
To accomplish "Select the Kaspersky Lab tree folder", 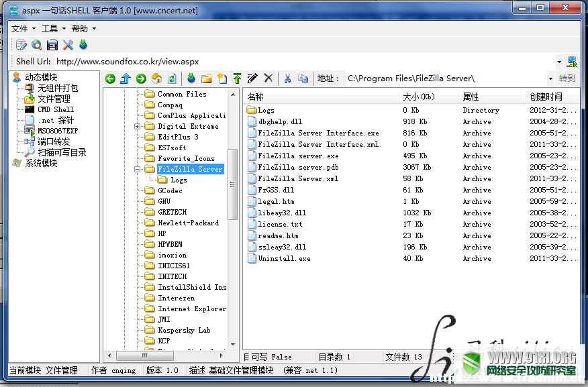I will click(x=184, y=330).
